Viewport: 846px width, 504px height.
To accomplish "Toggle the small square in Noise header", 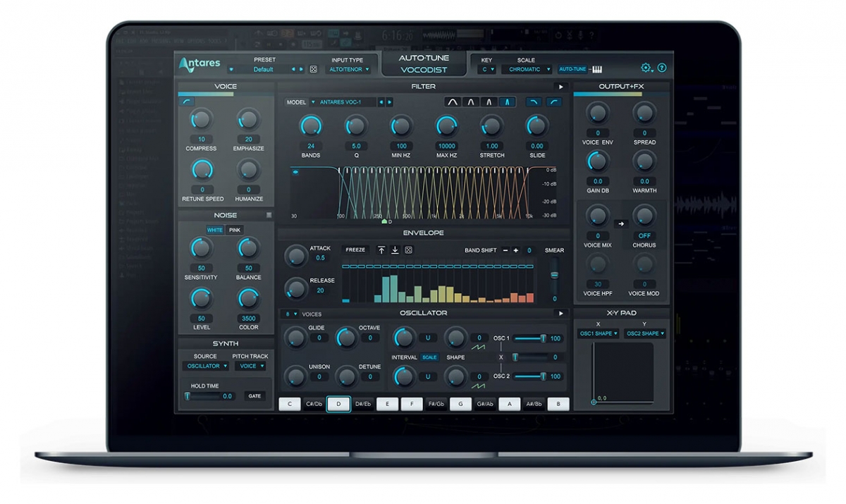I will (x=269, y=215).
